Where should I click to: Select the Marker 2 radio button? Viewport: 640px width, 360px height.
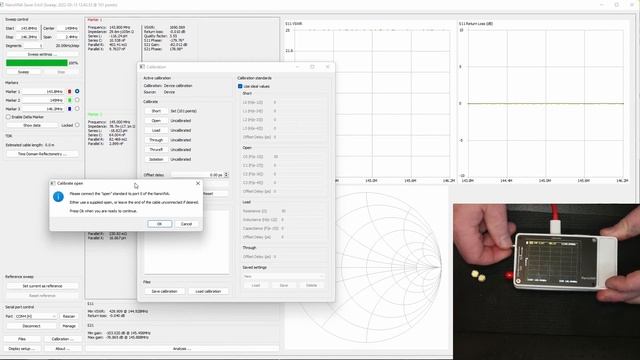click(77, 100)
